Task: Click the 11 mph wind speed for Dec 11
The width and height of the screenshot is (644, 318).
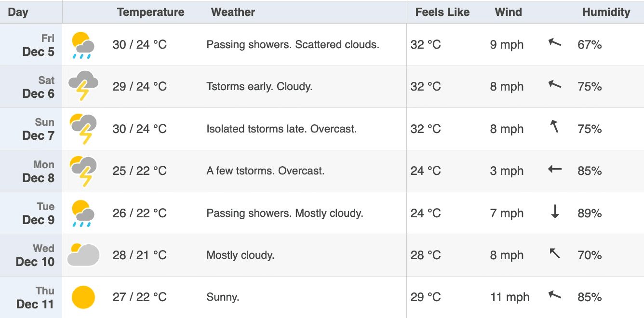Action: tap(510, 297)
